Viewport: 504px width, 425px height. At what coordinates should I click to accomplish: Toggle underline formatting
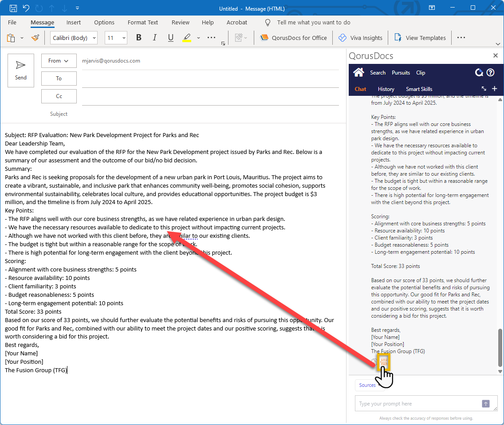click(x=170, y=38)
